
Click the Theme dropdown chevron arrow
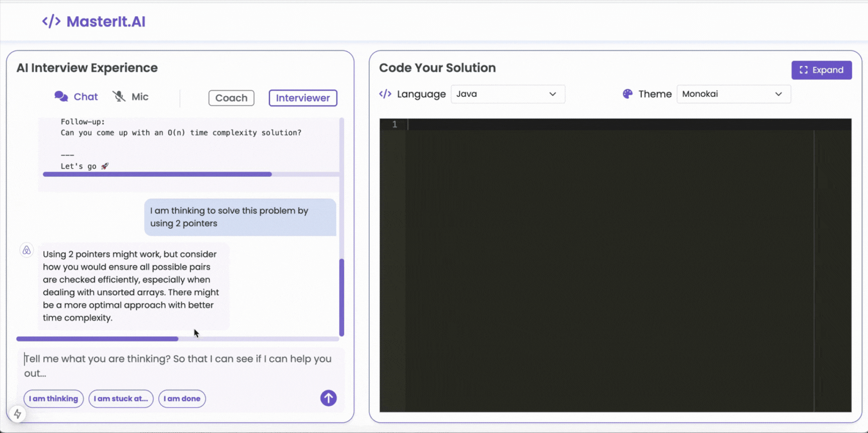[x=778, y=94]
